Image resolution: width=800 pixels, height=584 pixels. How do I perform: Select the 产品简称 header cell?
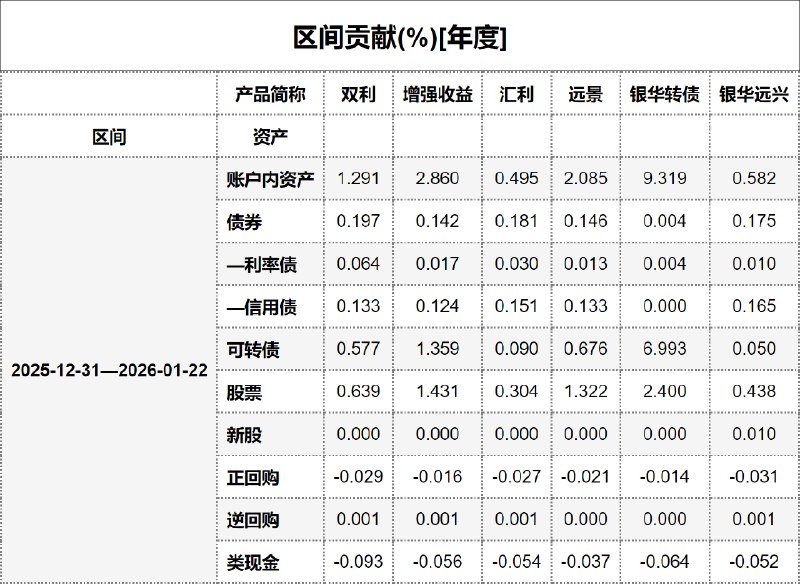point(270,95)
